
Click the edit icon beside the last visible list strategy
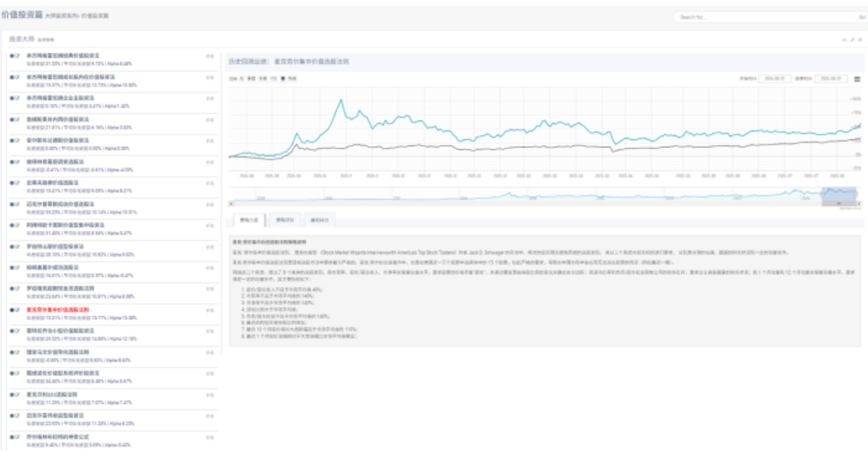[16, 436]
